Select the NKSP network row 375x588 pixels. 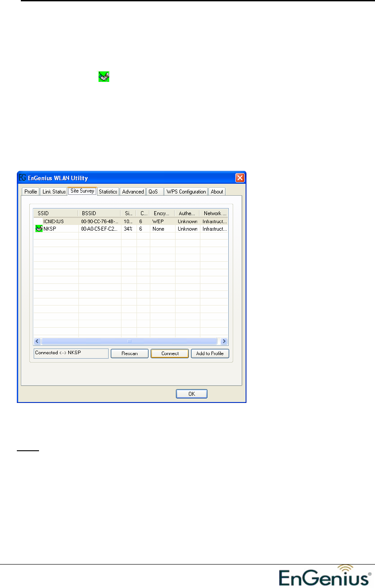[x=131, y=229]
